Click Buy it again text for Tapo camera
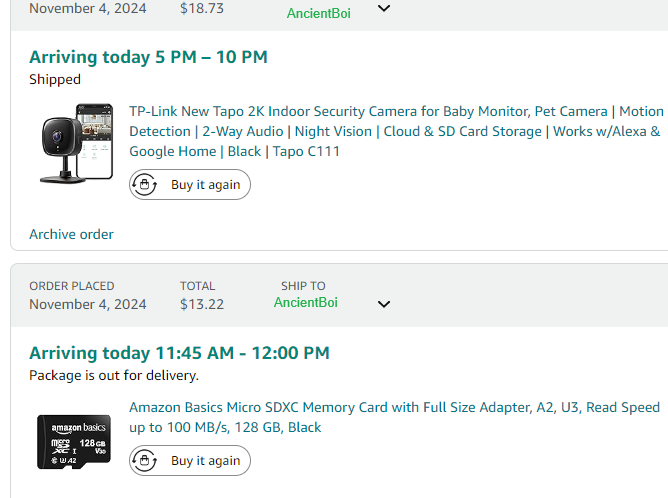The image size is (668, 498). coord(206,184)
